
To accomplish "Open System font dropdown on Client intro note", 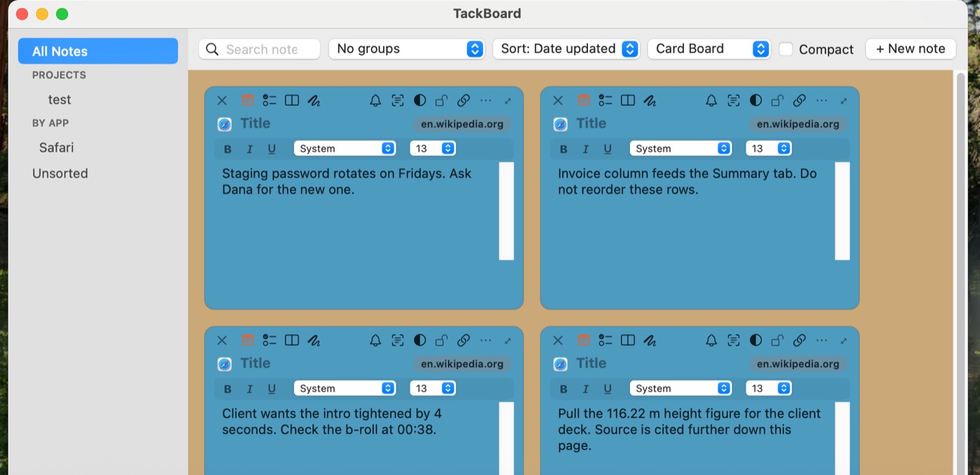I will [x=345, y=389].
